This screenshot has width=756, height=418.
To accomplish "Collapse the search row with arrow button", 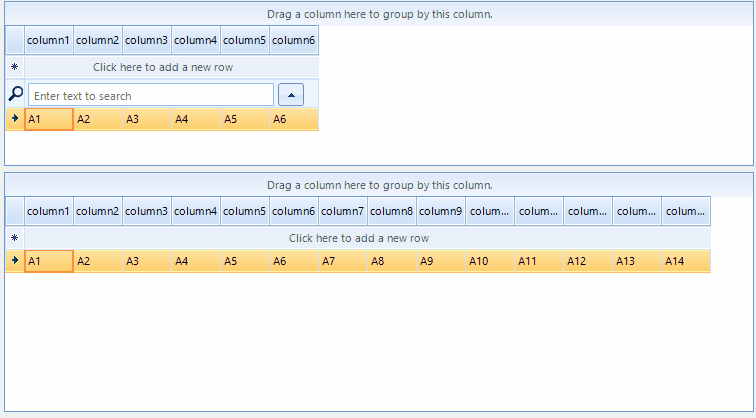I will click(290, 95).
